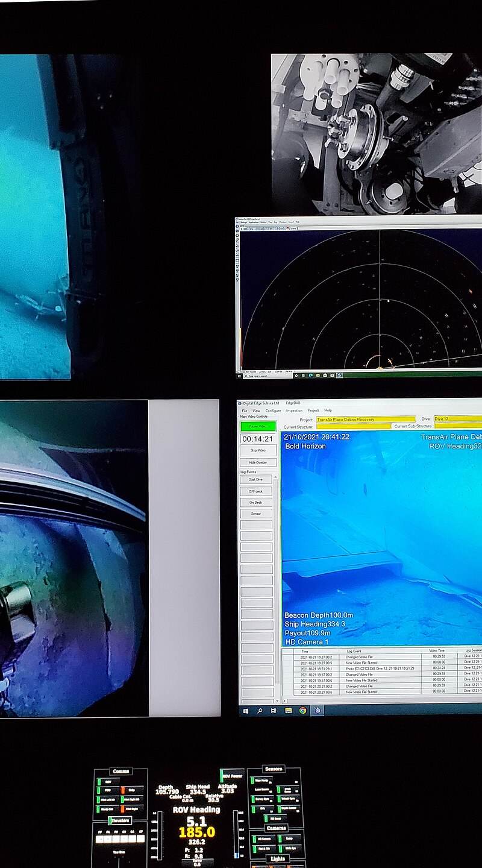This screenshot has height=868, width=482.
Task: Open the Project menu in EdgeDVR
Action: click(313, 410)
